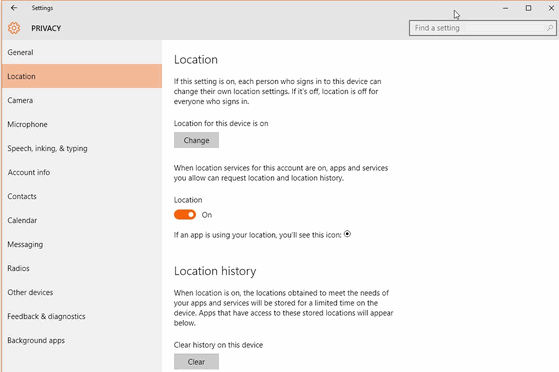Open Other devices settings
This screenshot has height=372, width=559.
pos(82,292)
